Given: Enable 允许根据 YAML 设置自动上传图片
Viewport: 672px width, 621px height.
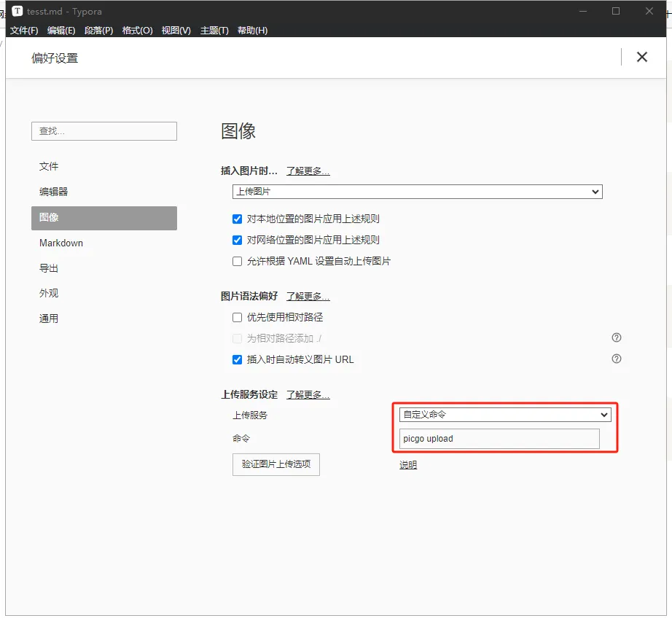Looking at the screenshot, I should click(237, 262).
